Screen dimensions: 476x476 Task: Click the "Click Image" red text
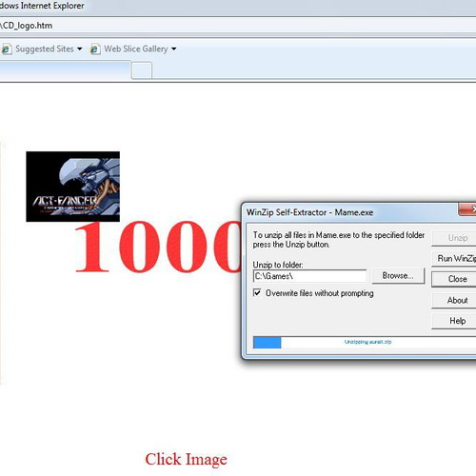[x=186, y=459]
